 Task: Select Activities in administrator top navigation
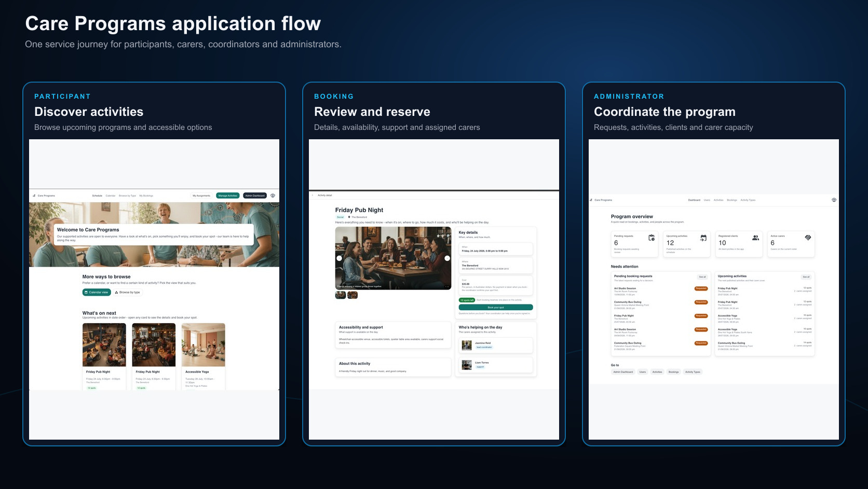click(718, 200)
